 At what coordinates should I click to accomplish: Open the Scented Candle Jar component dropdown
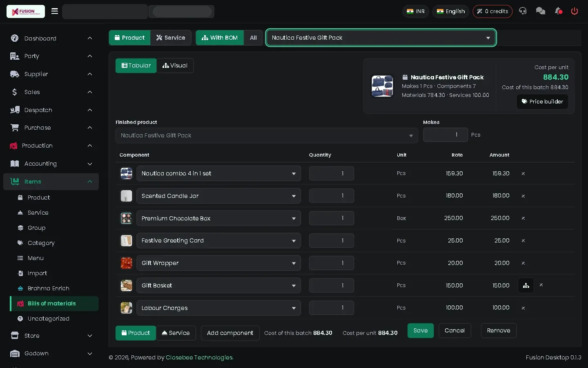tap(218, 196)
